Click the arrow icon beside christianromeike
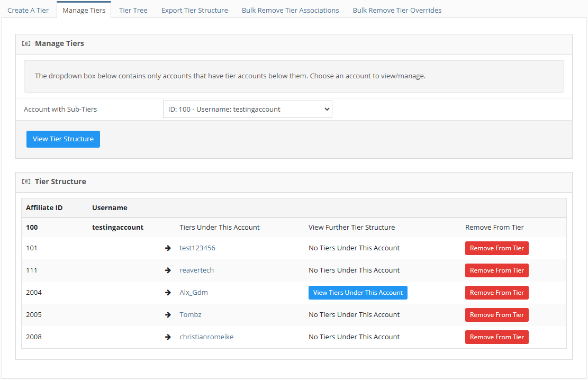This screenshot has width=588, height=380. tap(168, 337)
